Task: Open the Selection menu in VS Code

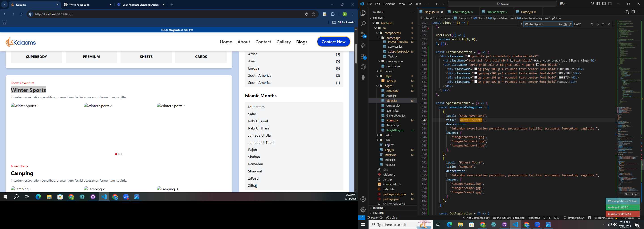Action: pos(390,4)
